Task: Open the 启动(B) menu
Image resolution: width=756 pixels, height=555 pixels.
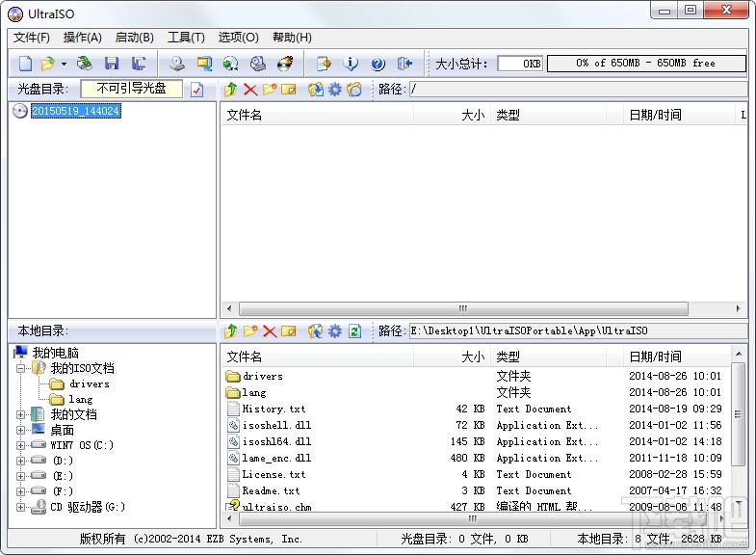Action: click(134, 38)
